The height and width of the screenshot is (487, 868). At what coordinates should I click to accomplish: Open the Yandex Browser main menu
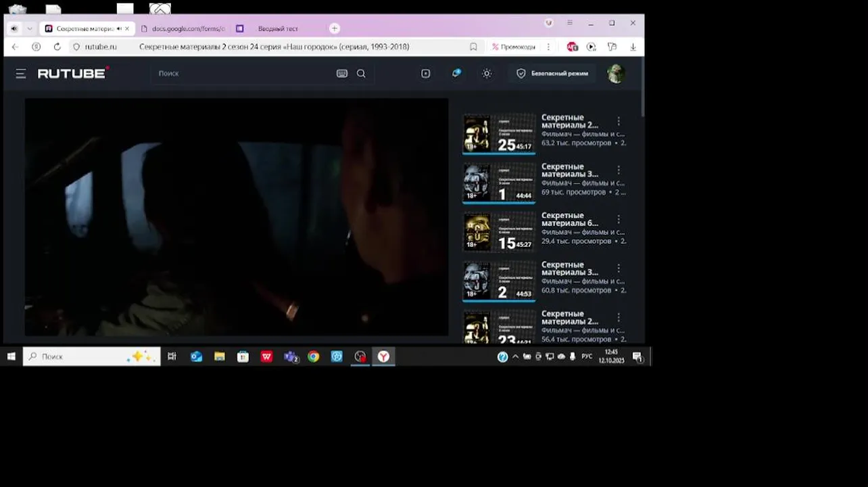[x=570, y=22]
